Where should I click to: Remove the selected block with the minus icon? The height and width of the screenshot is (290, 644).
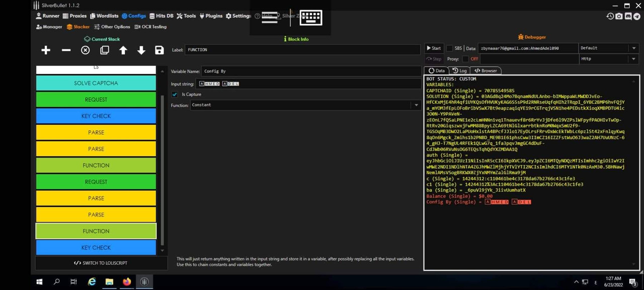(66, 50)
